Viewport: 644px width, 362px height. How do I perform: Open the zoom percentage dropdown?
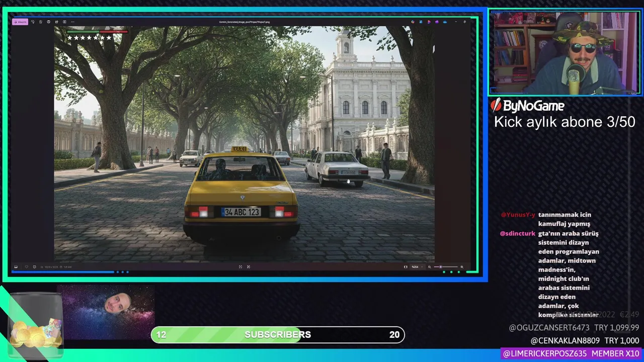[418, 267]
